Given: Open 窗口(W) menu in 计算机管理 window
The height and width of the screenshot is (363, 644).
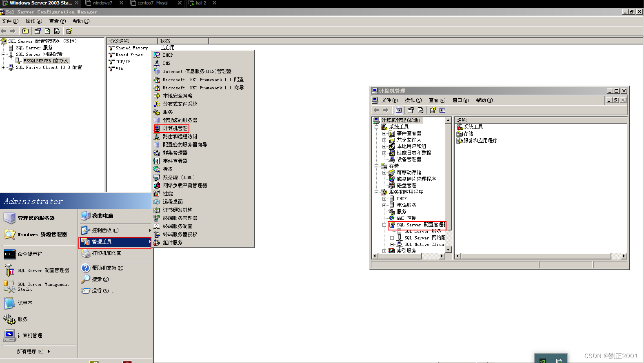Looking at the screenshot, I should [x=461, y=100].
